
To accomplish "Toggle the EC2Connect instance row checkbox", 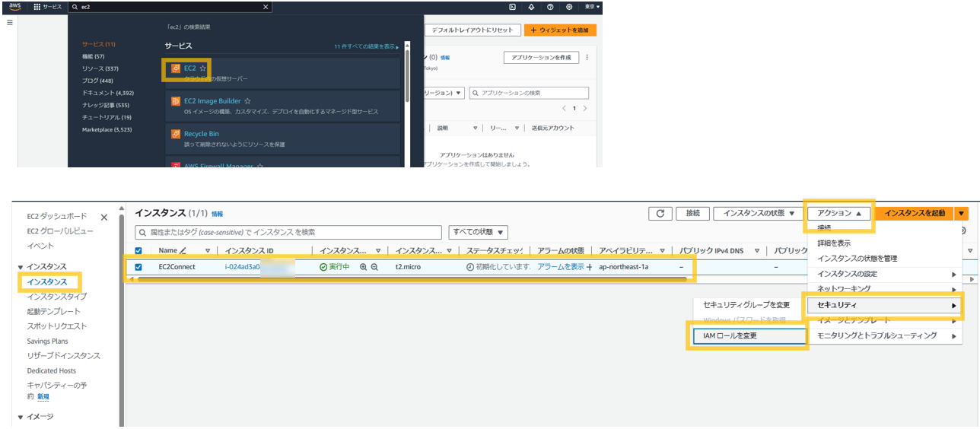I will click(x=138, y=267).
